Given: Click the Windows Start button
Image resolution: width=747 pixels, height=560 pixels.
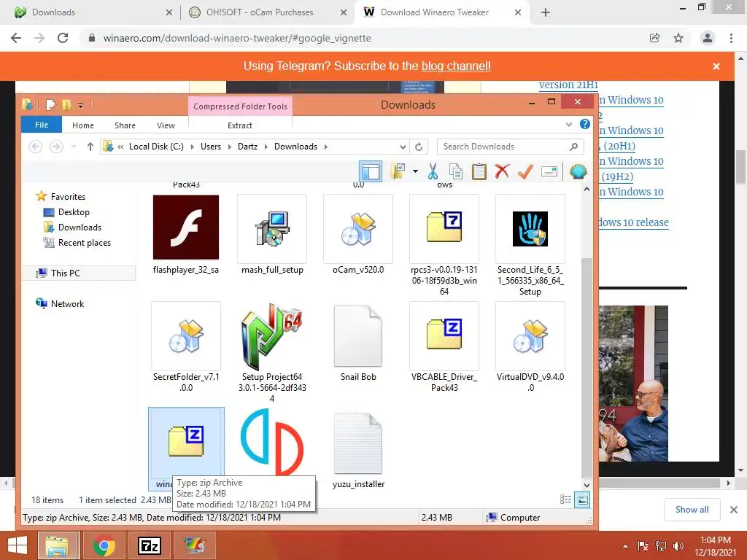Looking at the screenshot, I should tap(18, 545).
